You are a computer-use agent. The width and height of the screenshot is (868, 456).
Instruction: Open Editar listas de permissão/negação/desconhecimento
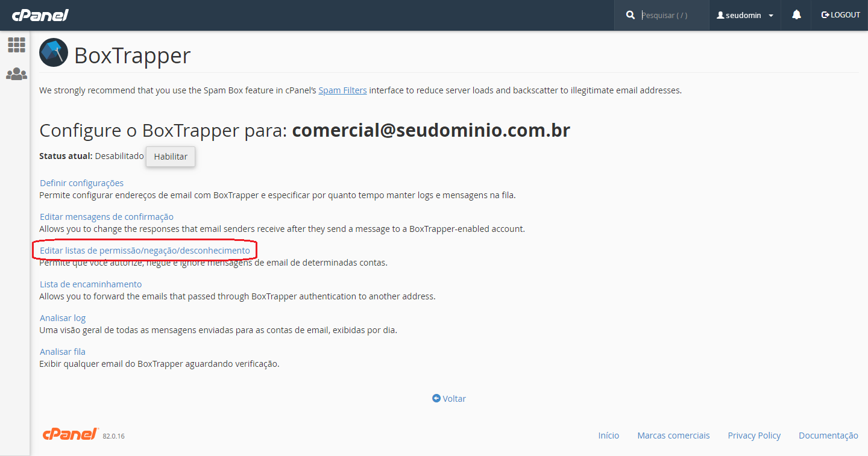coord(145,251)
